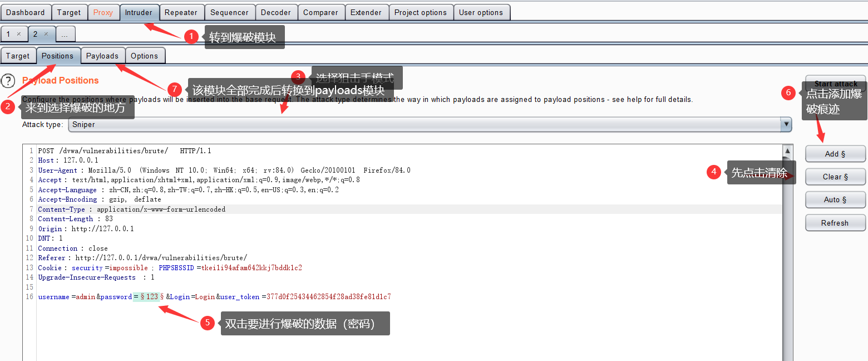The height and width of the screenshot is (361, 868).
Task: Close Intruder tab 1 with its x
Action: pos(18,34)
